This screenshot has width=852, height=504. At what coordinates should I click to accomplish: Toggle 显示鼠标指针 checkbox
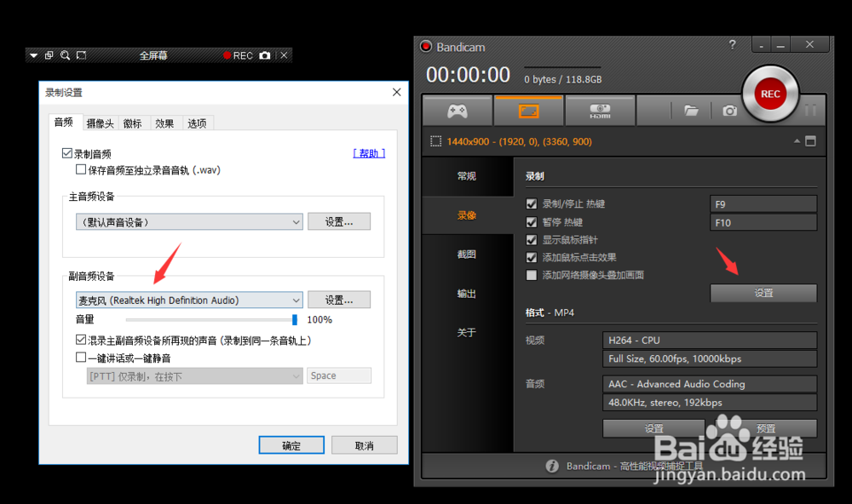[x=532, y=239]
